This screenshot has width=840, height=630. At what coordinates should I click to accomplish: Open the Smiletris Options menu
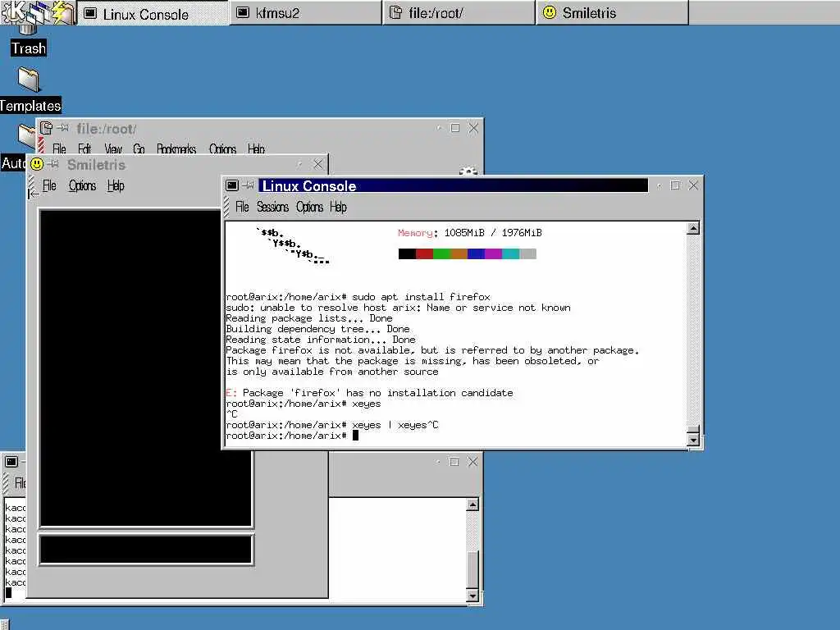coord(83,185)
